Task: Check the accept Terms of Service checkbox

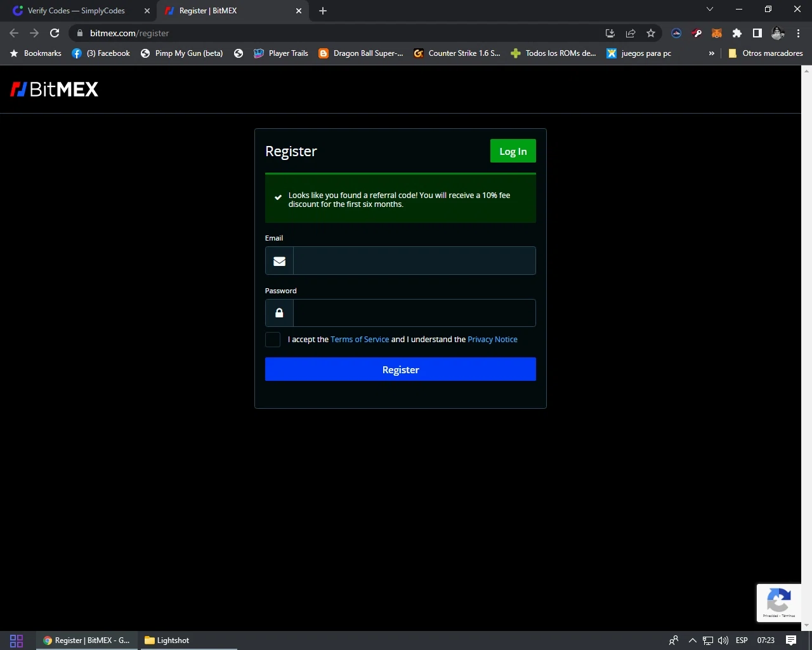Action: click(x=273, y=340)
